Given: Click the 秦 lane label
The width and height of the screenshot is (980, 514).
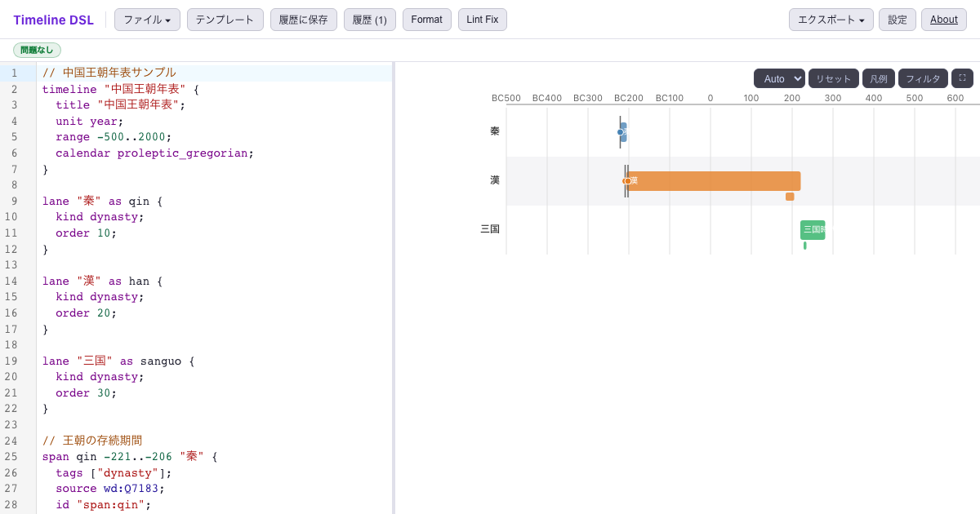Looking at the screenshot, I should pyautogui.click(x=495, y=131).
